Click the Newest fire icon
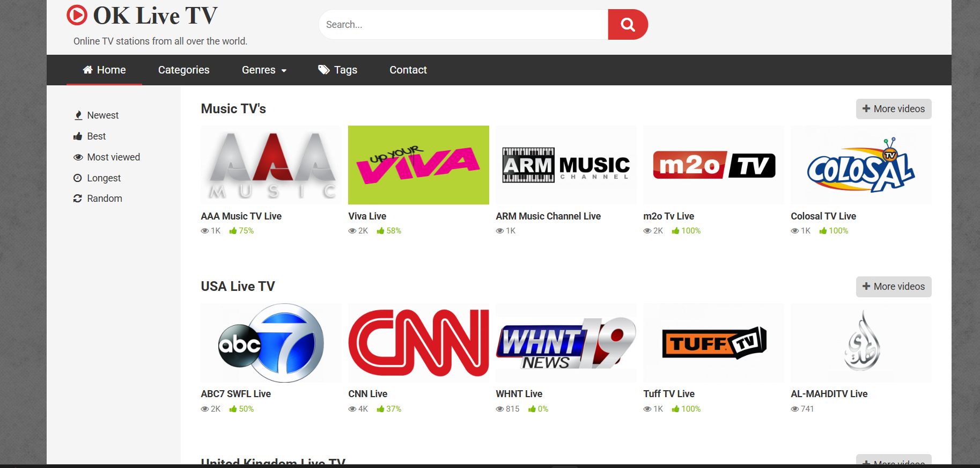Image resolution: width=980 pixels, height=468 pixels. click(x=78, y=115)
